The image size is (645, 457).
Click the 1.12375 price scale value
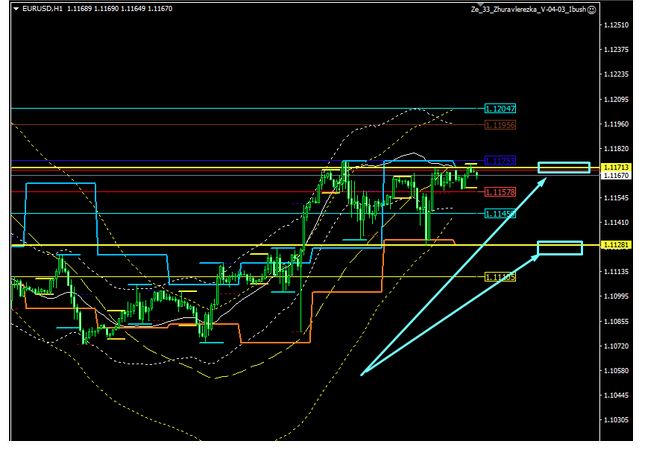click(616, 50)
